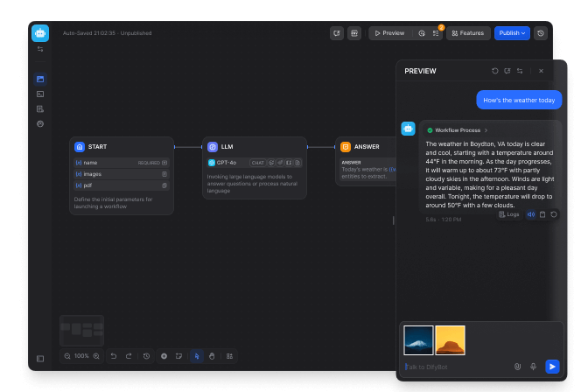Click the mountain image thumbnail attachment

coord(418,340)
